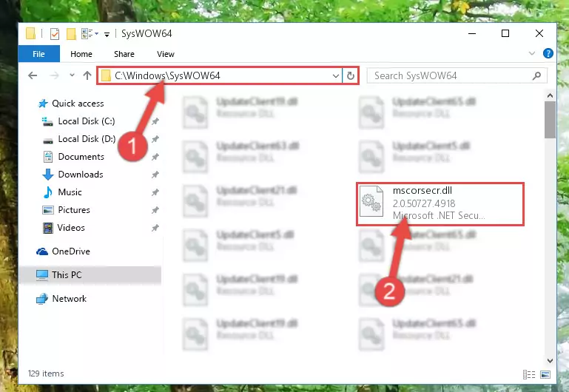569x392 pixels.
Task: Select Network in navigation pane
Action: click(x=61, y=299)
